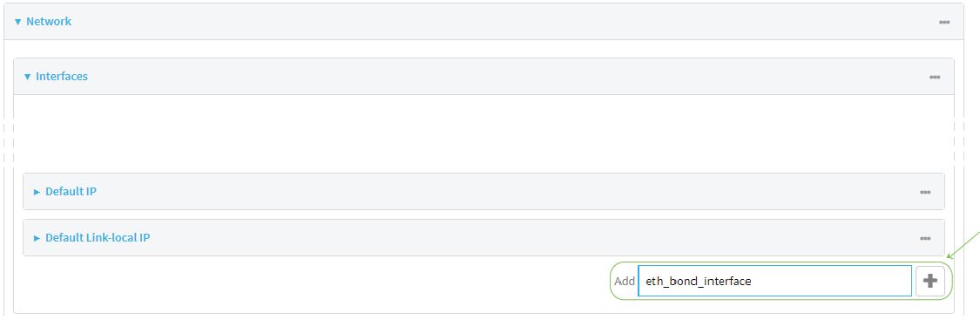The height and width of the screenshot is (320, 980).
Task: Focus the Add interface name text field
Action: click(774, 282)
